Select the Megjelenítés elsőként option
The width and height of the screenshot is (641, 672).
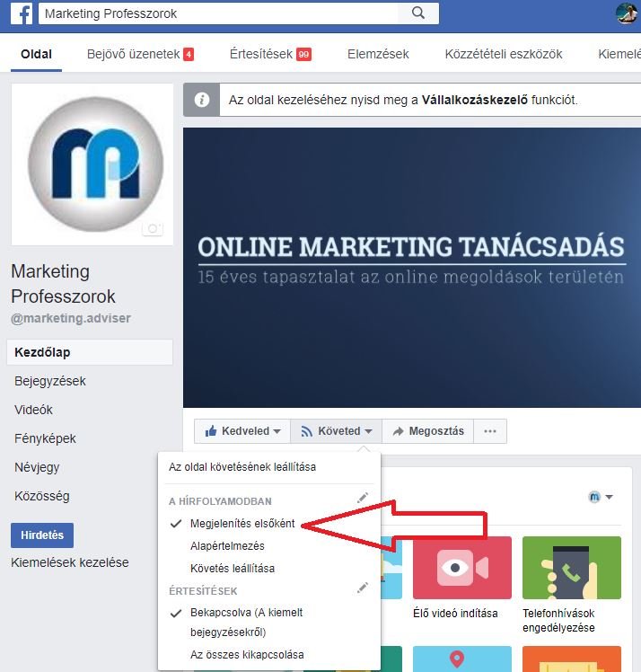(242, 523)
